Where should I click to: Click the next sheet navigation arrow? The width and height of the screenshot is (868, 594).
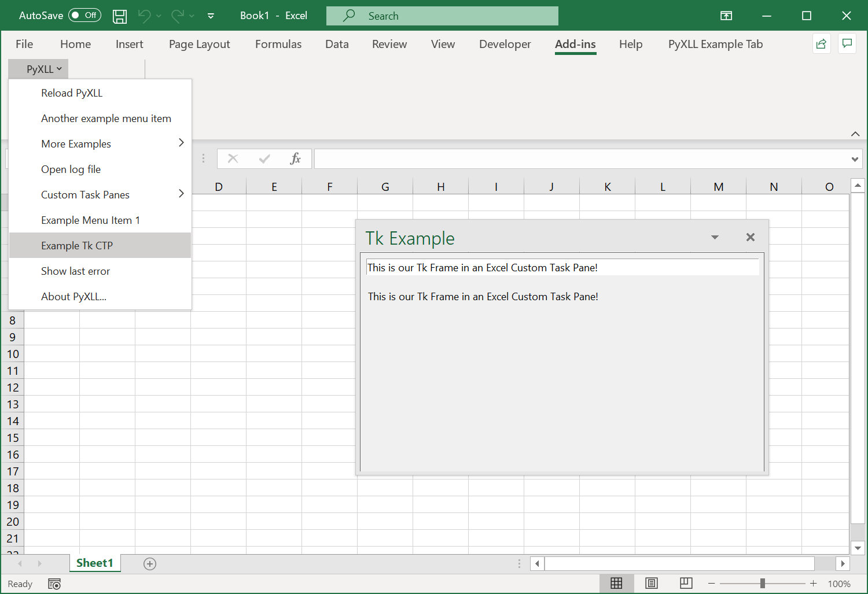[x=39, y=563]
